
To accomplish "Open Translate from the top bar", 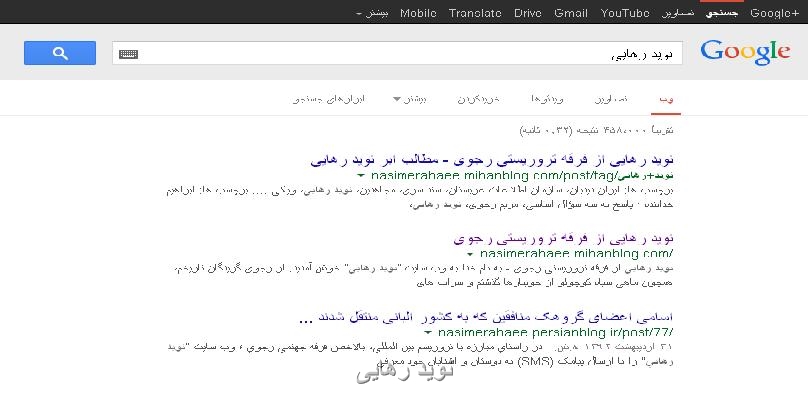I will pos(475,13).
